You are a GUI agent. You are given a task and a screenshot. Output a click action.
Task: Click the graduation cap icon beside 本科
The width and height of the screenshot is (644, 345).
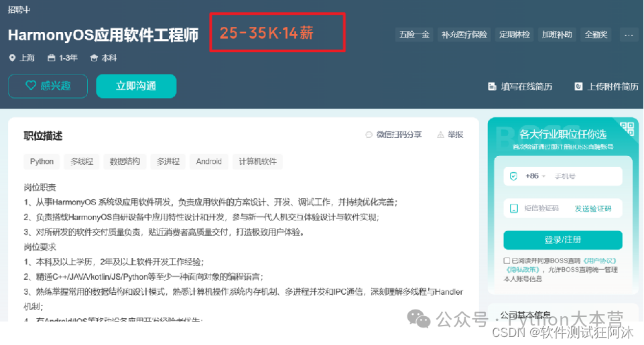[x=94, y=58]
